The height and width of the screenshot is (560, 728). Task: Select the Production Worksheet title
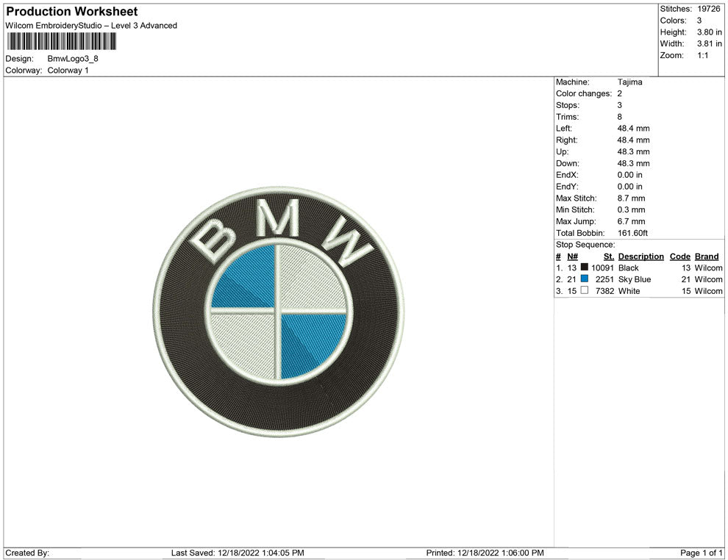(x=71, y=12)
